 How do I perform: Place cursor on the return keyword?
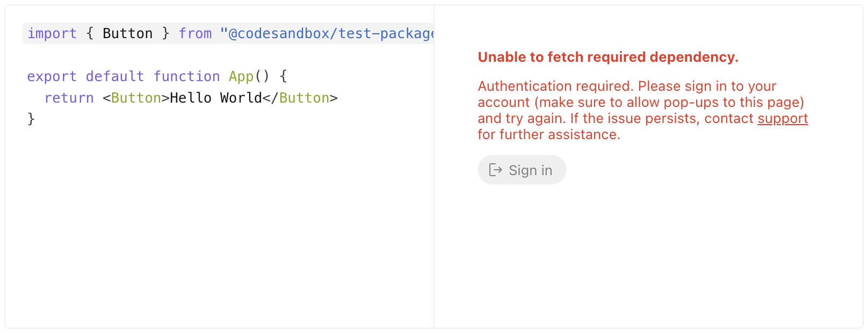[x=69, y=98]
